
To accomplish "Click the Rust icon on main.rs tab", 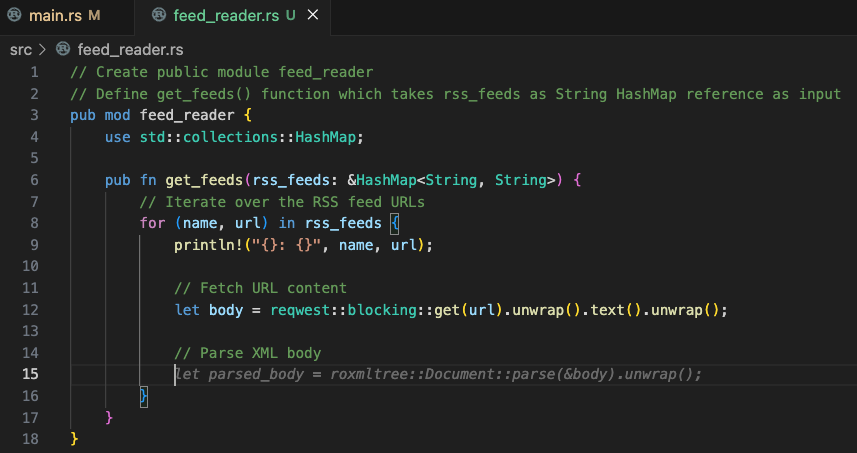I will (x=15, y=15).
